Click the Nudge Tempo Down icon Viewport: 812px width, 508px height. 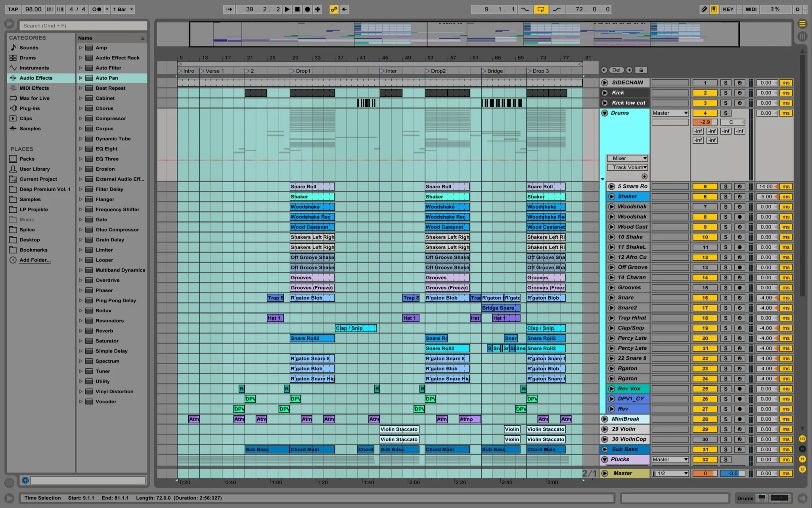[x=50, y=9]
